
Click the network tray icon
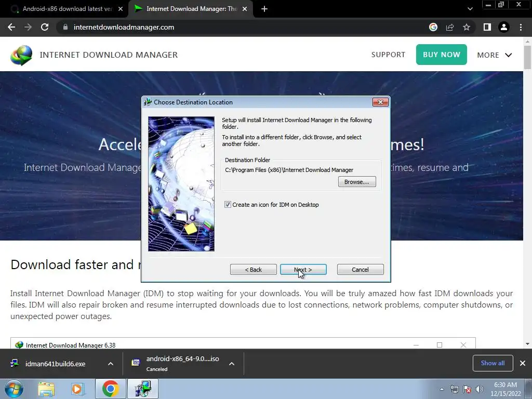454,389
